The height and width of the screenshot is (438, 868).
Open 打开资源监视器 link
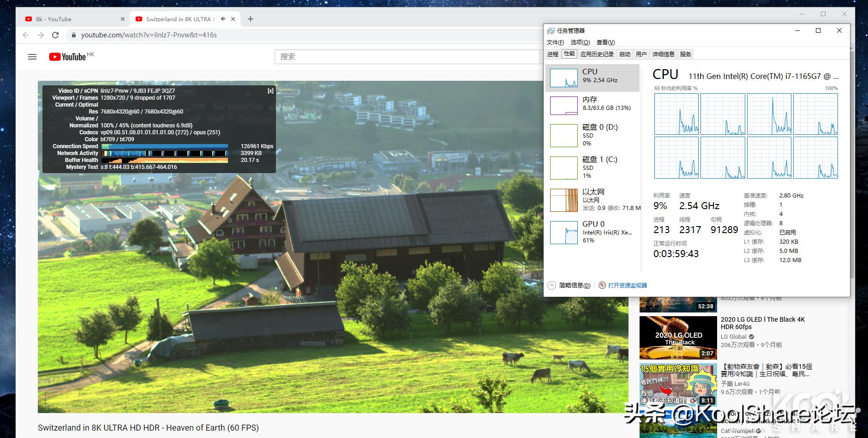(x=628, y=285)
